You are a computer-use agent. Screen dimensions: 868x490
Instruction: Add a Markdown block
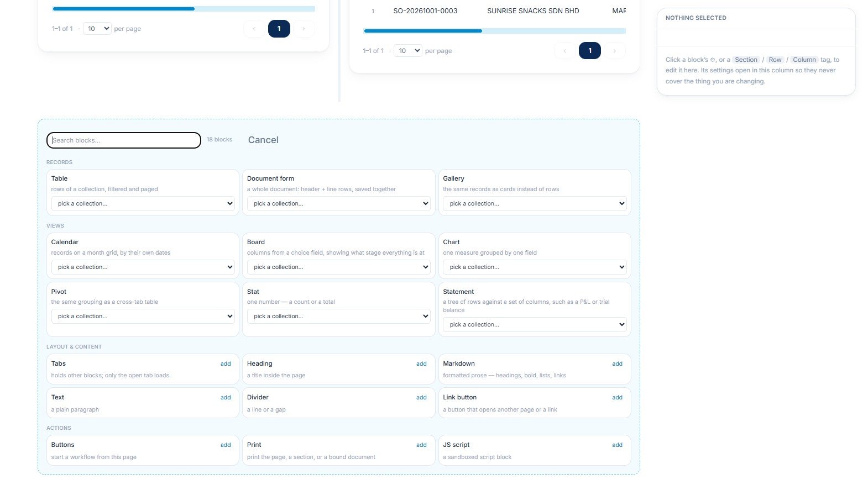coord(617,364)
